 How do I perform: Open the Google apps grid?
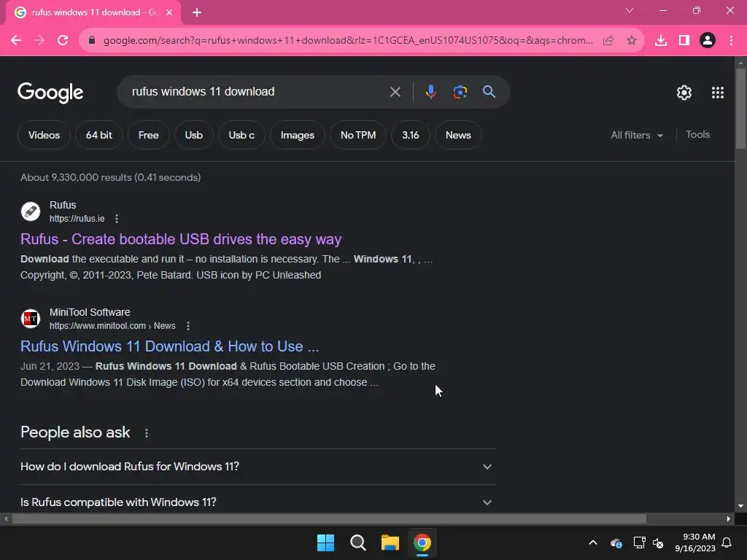pyautogui.click(x=718, y=93)
